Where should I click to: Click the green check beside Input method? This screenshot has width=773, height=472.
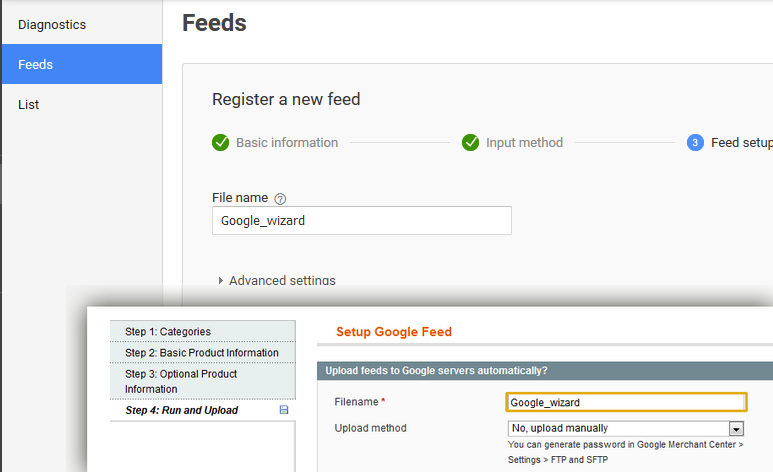(x=470, y=142)
